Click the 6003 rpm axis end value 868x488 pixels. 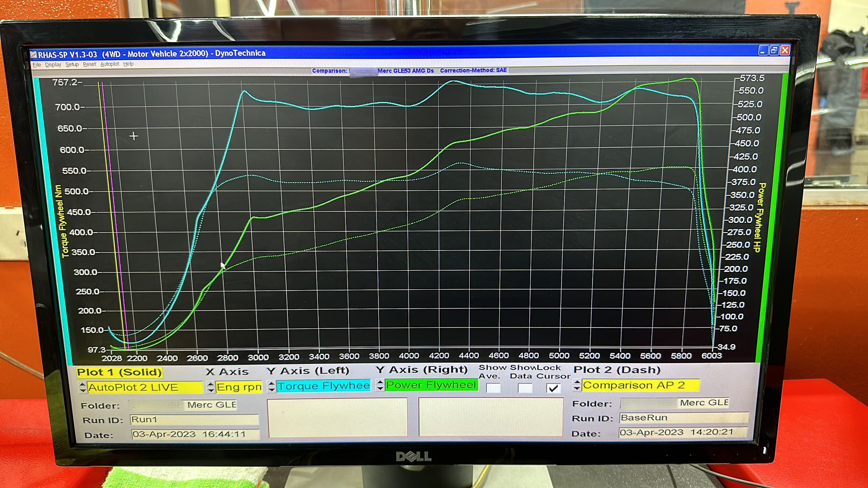[x=712, y=356]
